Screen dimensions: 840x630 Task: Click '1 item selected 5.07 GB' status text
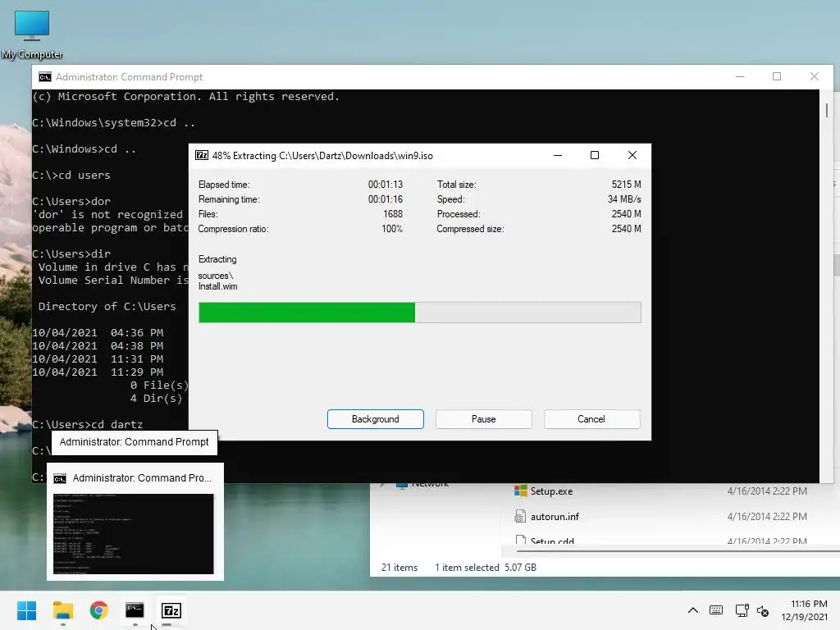(x=486, y=568)
